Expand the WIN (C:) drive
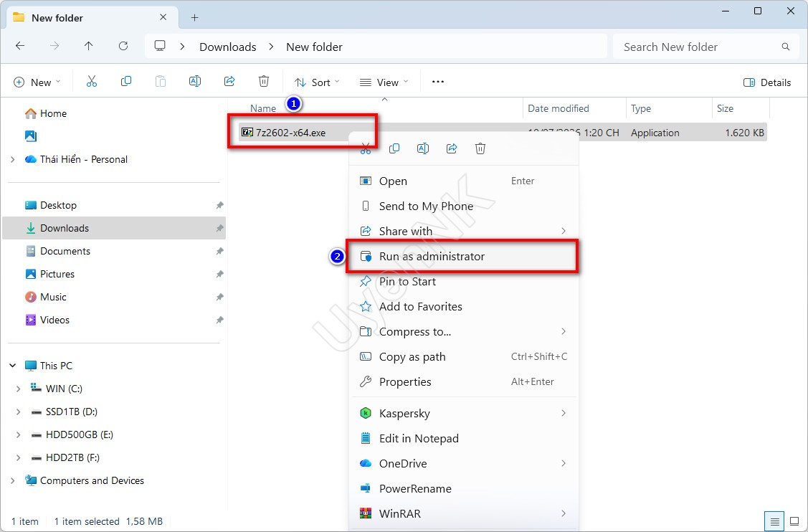This screenshot has height=532, width=808. click(x=19, y=389)
